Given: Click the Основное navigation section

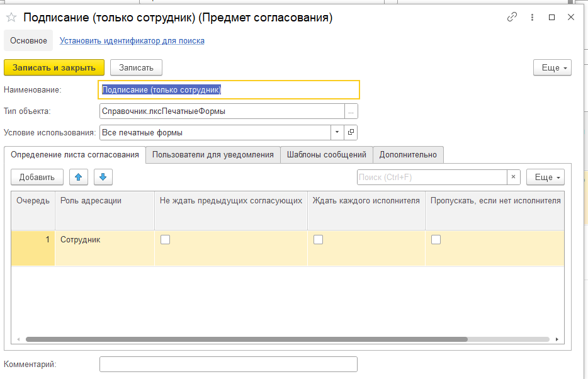Looking at the screenshot, I should [x=28, y=40].
